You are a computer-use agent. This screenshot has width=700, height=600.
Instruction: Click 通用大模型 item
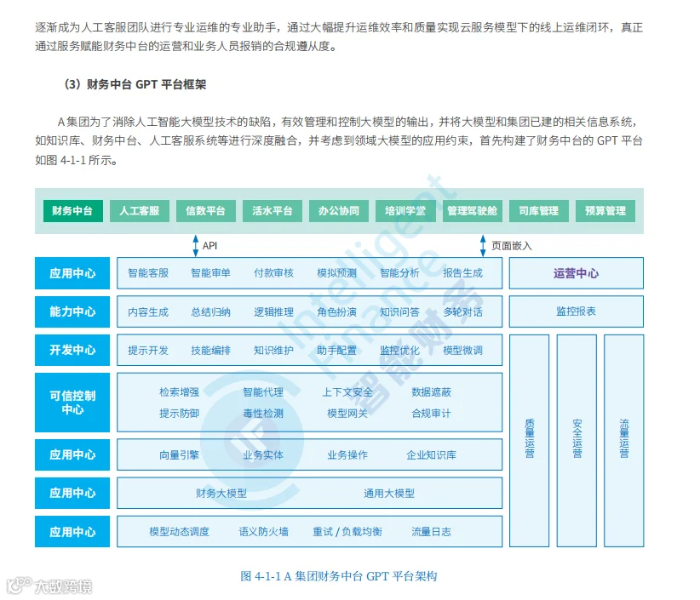(x=389, y=494)
